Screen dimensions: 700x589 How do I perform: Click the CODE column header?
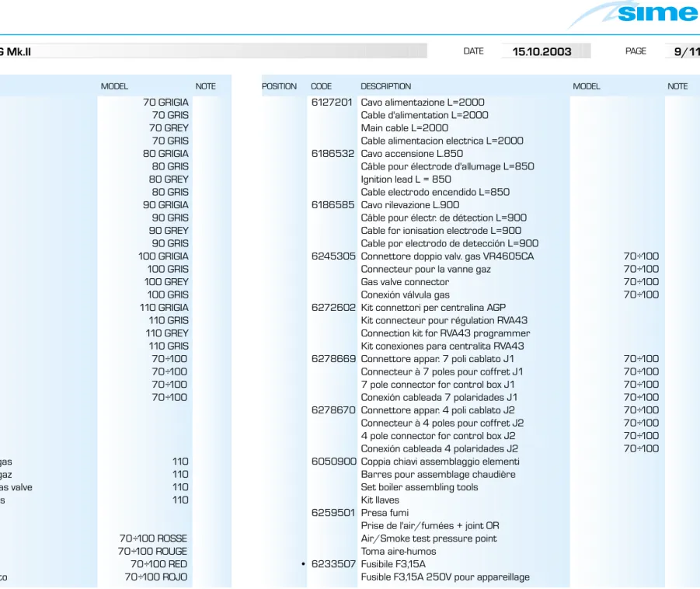[x=321, y=86]
